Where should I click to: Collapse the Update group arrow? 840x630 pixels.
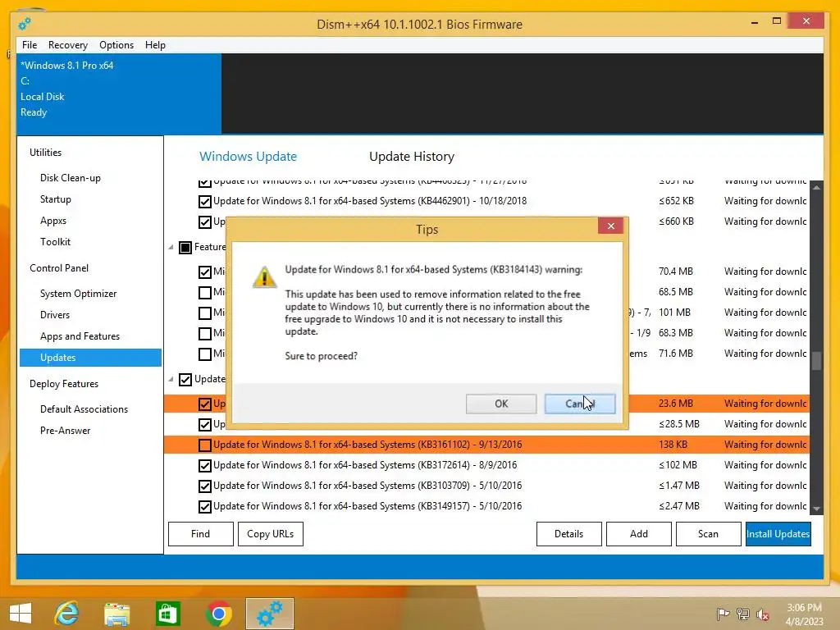point(171,379)
